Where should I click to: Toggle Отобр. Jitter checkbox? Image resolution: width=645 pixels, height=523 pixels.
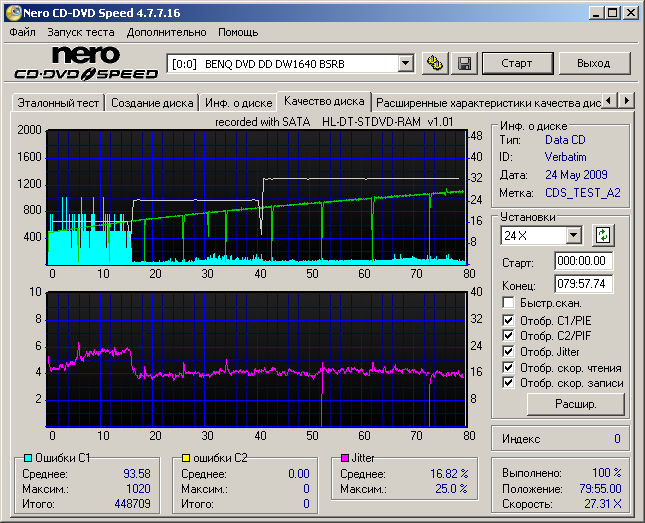tap(508, 351)
